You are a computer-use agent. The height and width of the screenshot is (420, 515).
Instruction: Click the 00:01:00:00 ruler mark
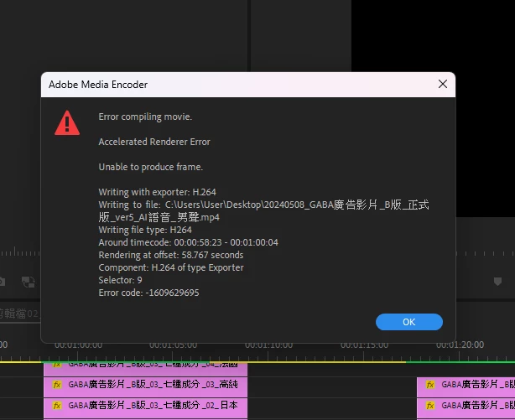point(78,345)
